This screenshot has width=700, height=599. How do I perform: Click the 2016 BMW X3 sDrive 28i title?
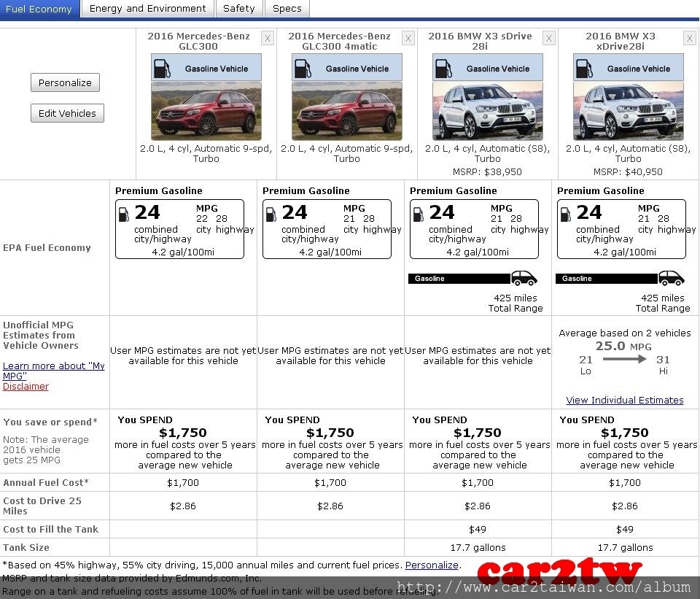(x=480, y=41)
